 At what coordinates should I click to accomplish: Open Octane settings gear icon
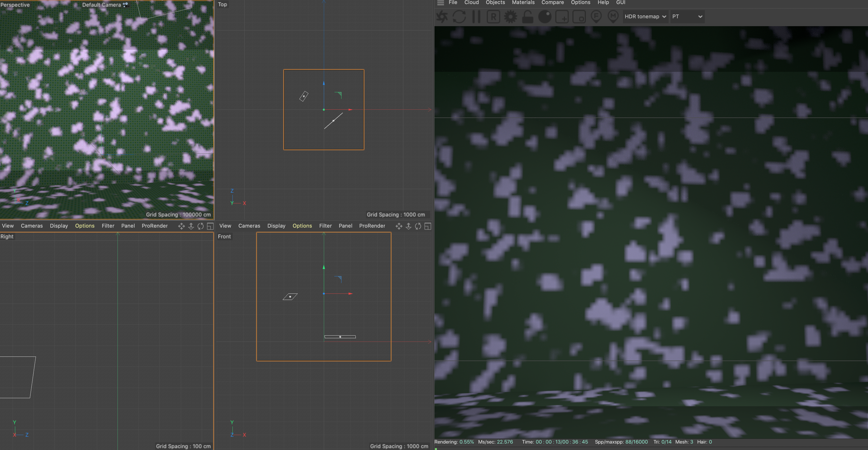pyautogui.click(x=510, y=16)
